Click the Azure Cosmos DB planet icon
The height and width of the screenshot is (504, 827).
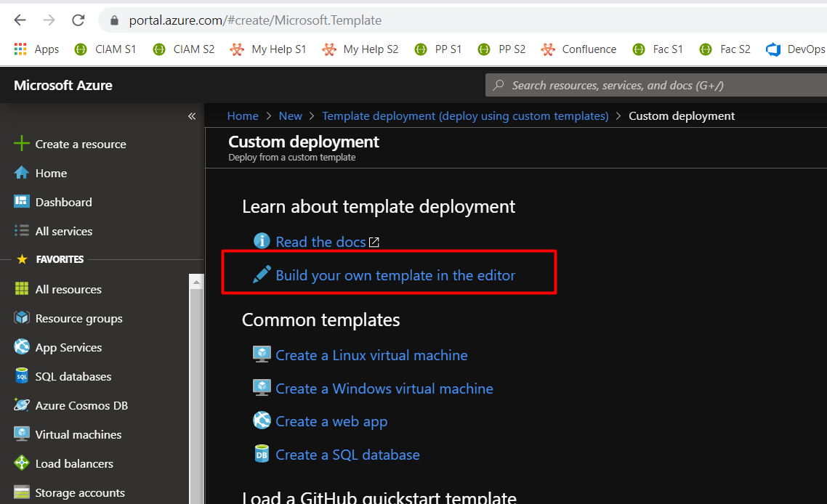coord(22,405)
